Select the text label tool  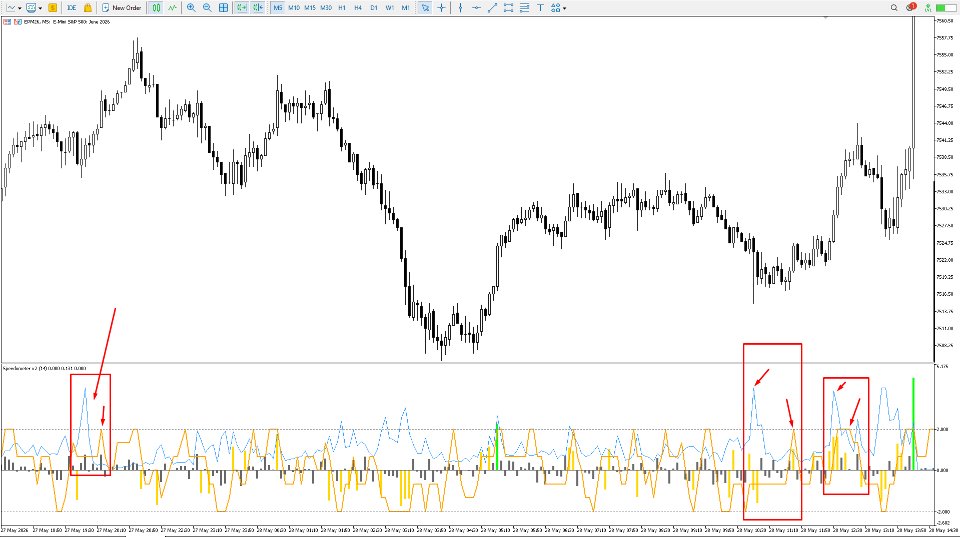pyautogui.click(x=540, y=8)
